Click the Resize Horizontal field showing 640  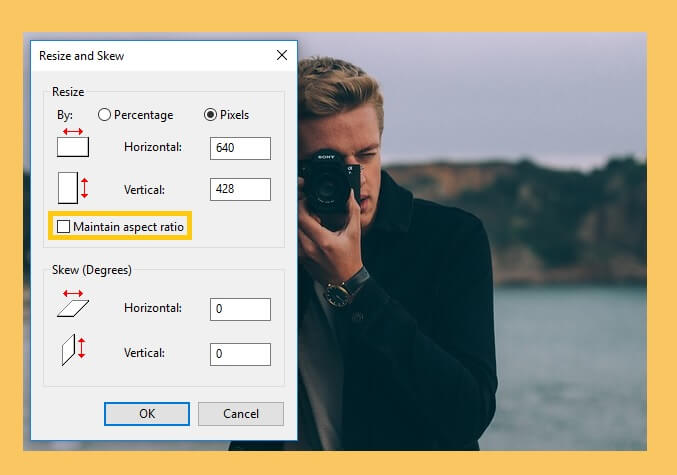click(240, 148)
